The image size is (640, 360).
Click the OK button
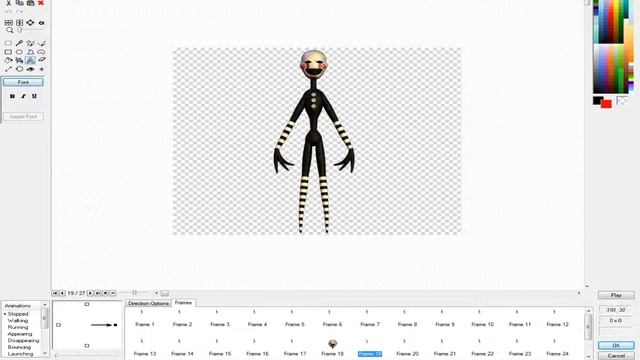(616, 345)
